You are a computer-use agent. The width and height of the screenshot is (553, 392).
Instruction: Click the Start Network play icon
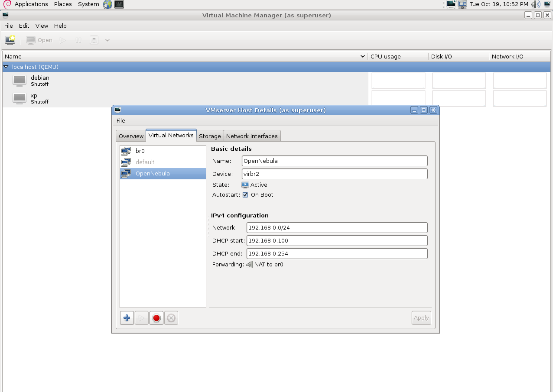[x=142, y=318]
